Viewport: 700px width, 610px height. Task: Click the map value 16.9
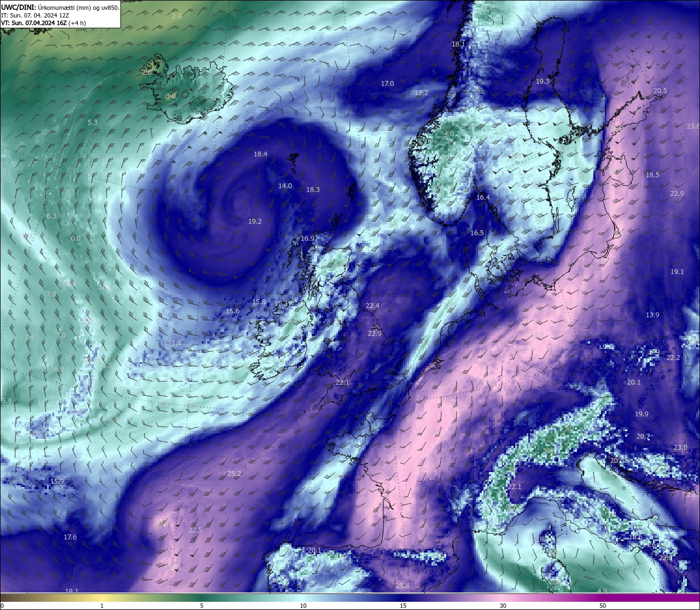pos(307,239)
